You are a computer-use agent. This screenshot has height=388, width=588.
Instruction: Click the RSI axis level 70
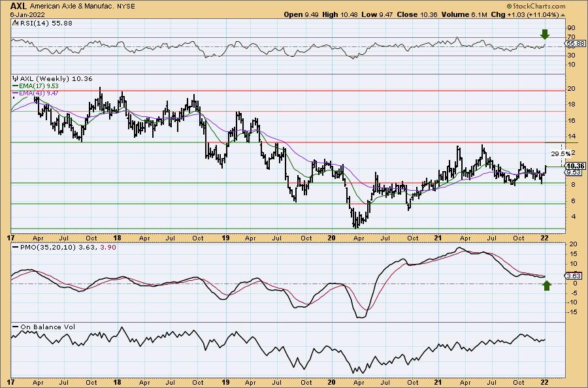click(571, 37)
